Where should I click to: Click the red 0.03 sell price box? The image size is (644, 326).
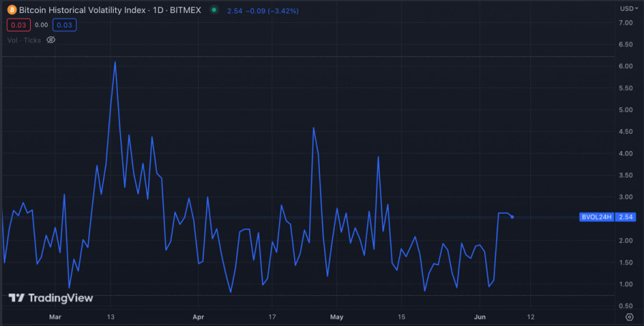(x=18, y=26)
